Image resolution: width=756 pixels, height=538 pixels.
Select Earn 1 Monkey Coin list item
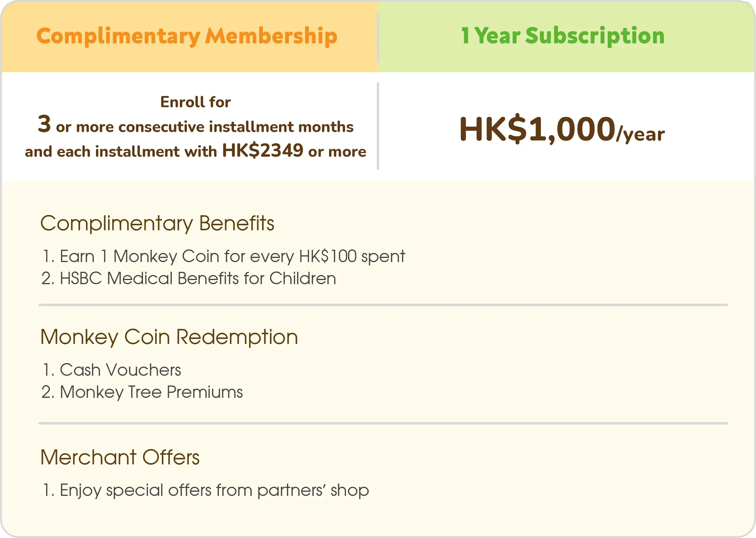pyautogui.click(x=224, y=256)
